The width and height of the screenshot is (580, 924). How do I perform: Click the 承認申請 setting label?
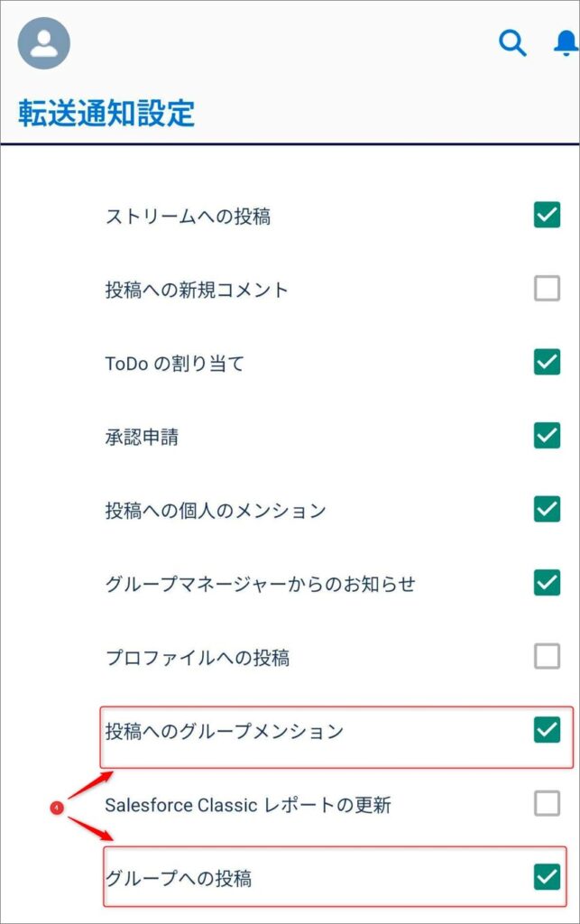(x=142, y=438)
